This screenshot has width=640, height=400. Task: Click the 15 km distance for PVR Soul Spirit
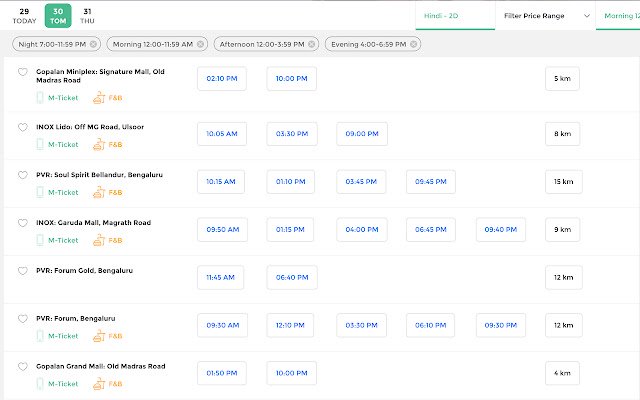[563, 182]
